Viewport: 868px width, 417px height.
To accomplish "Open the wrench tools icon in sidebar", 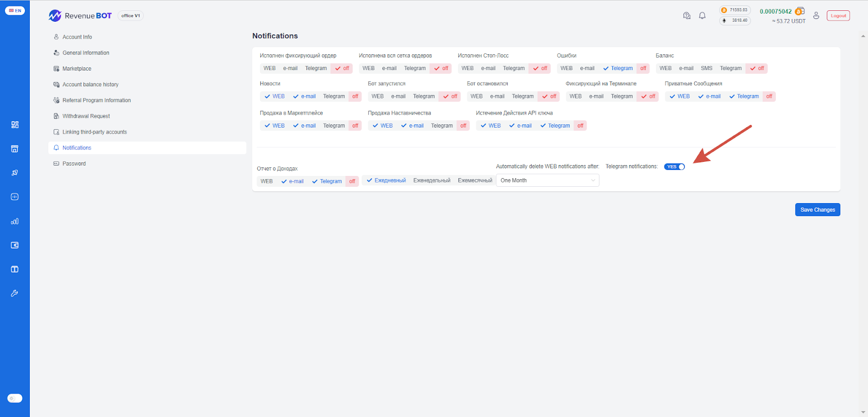I will pos(15,293).
